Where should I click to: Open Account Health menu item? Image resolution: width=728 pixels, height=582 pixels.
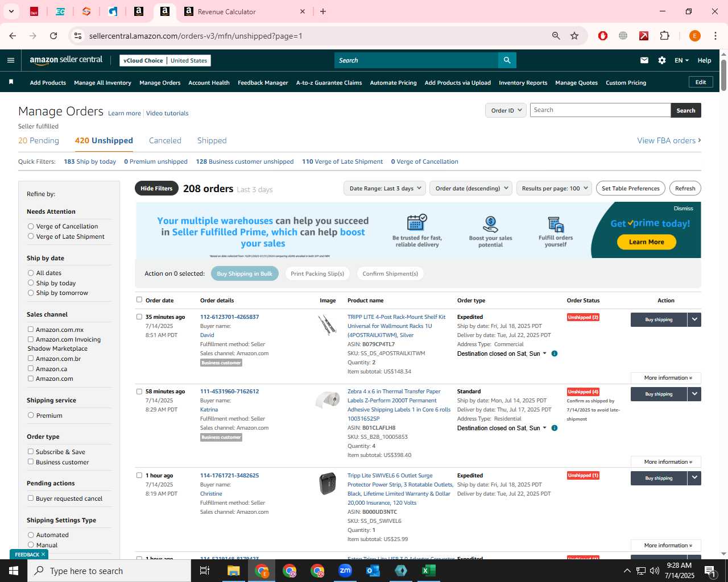pyautogui.click(x=209, y=82)
